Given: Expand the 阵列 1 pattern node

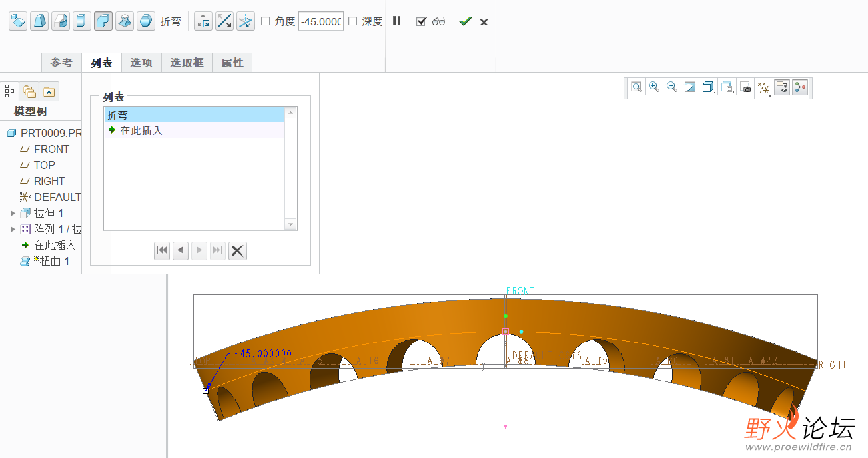Looking at the screenshot, I should (x=12, y=229).
